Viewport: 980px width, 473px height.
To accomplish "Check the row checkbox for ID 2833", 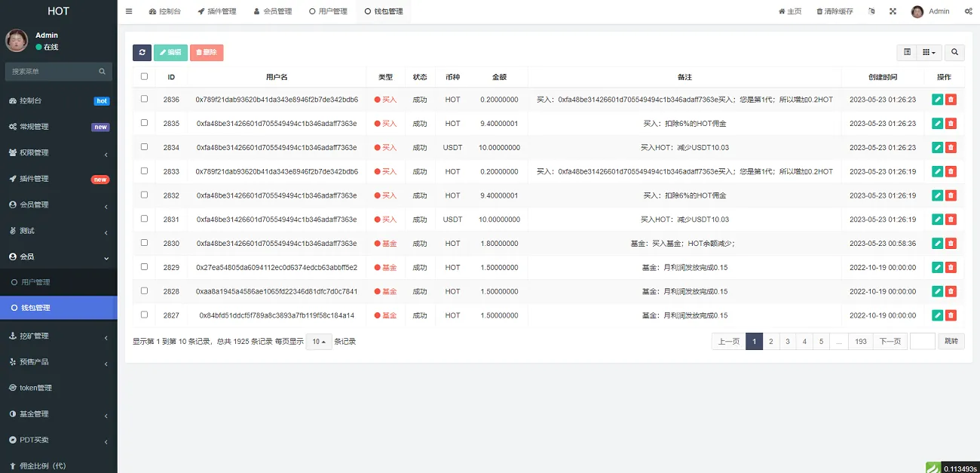I will 144,171.
